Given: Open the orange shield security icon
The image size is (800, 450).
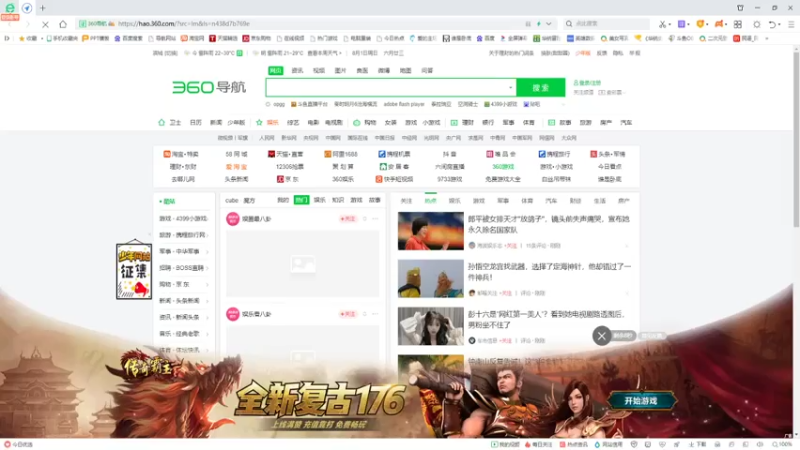Looking at the screenshot, I should click(x=700, y=24).
